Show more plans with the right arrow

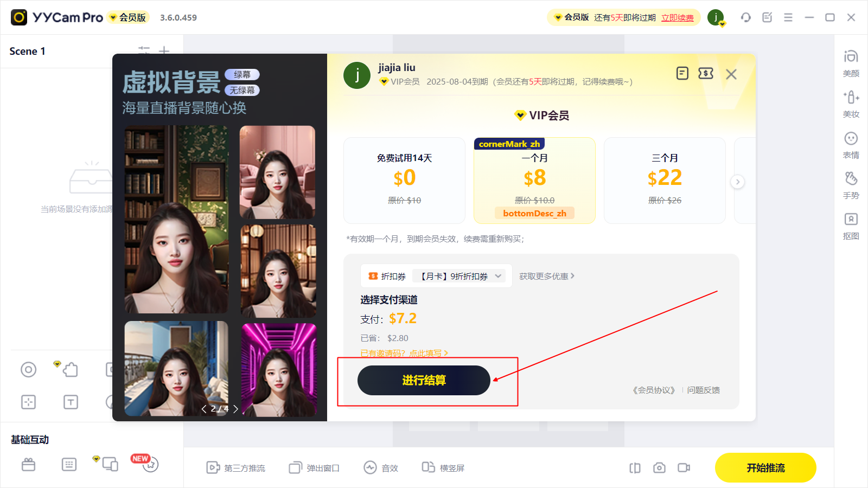coord(738,182)
